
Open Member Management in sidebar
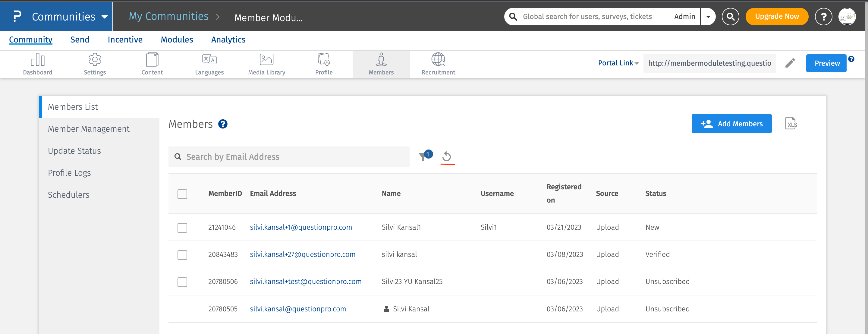[88, 129]
